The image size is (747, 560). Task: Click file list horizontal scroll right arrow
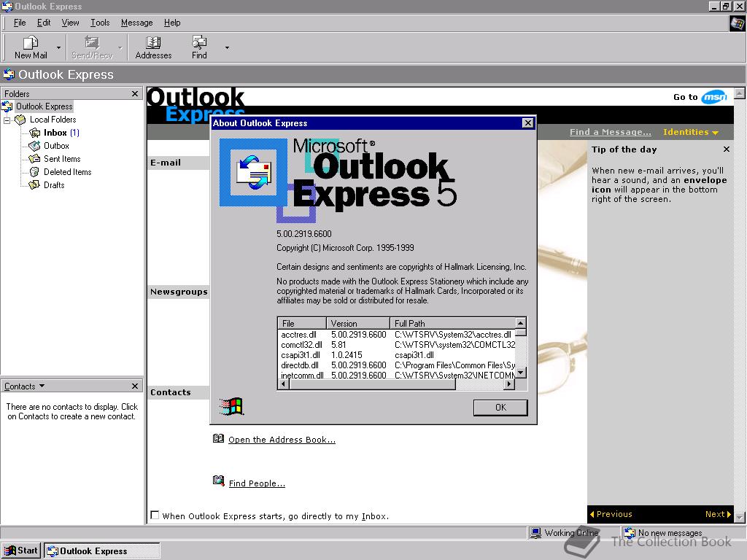510,384
